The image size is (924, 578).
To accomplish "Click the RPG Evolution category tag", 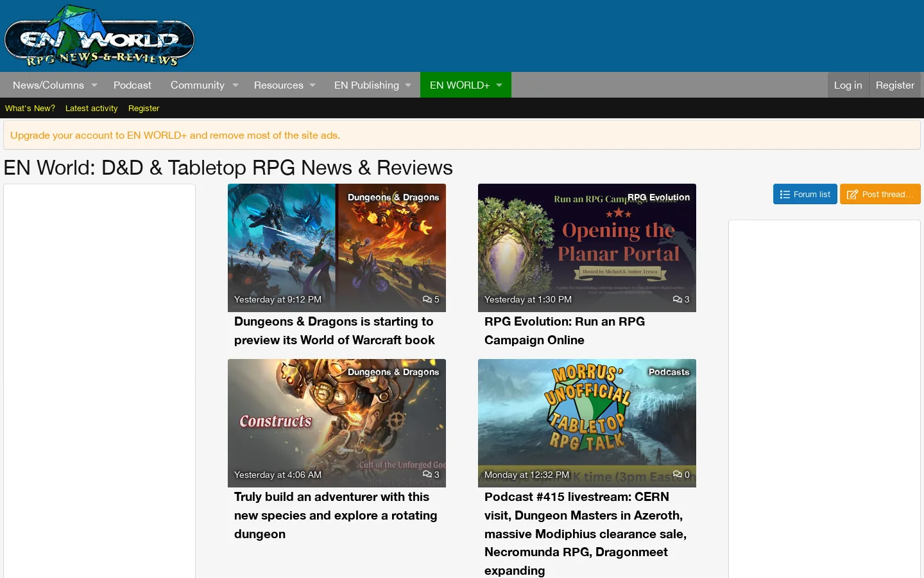I will (x=658, y=197).
